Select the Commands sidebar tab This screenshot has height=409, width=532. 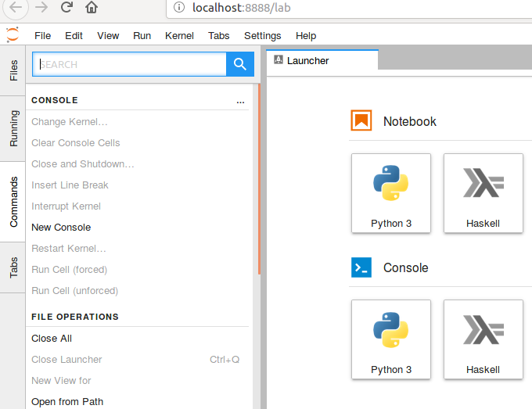point(13,202)
